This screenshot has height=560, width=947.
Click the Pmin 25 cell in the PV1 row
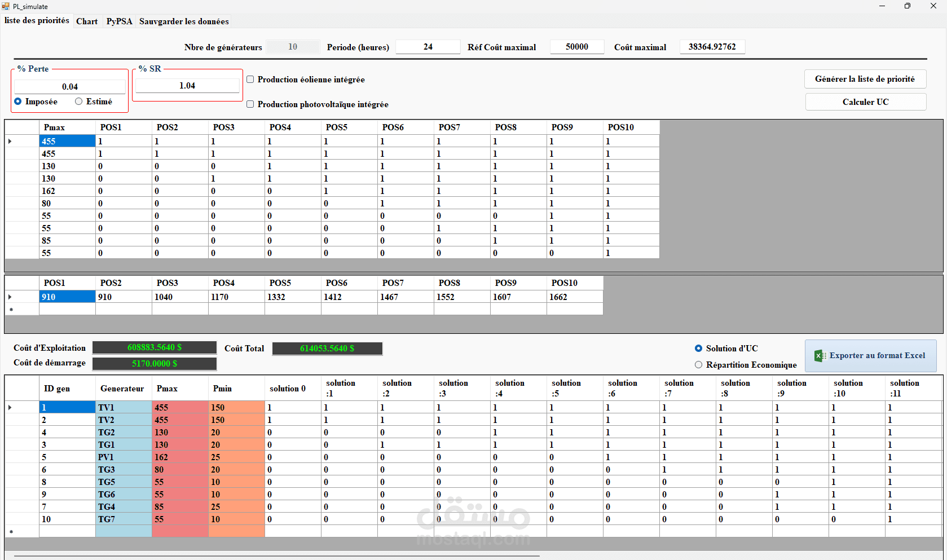[x=236, y=457]
